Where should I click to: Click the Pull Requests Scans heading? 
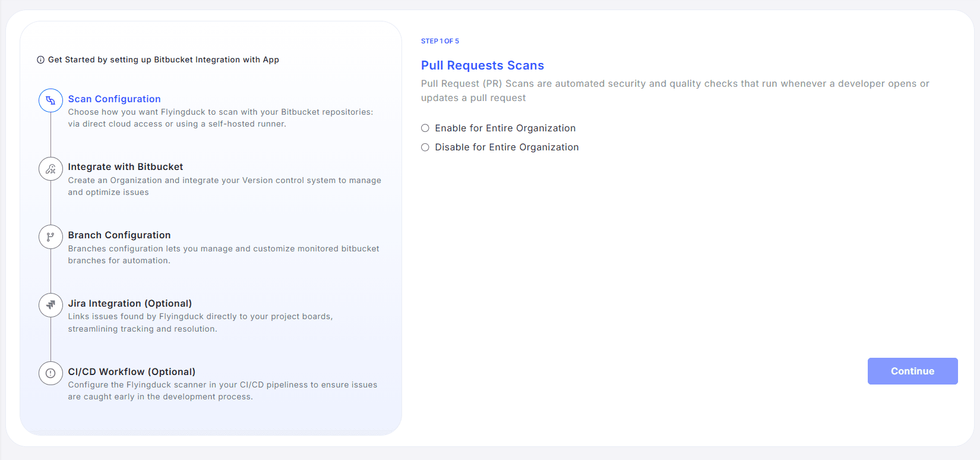point(482,65)
